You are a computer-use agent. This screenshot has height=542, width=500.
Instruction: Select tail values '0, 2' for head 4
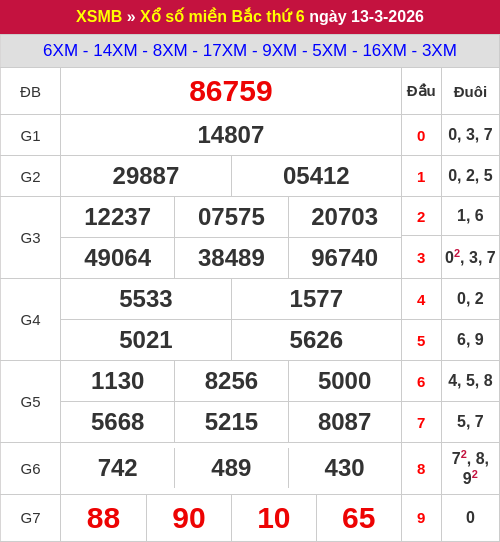coord(470,299)
